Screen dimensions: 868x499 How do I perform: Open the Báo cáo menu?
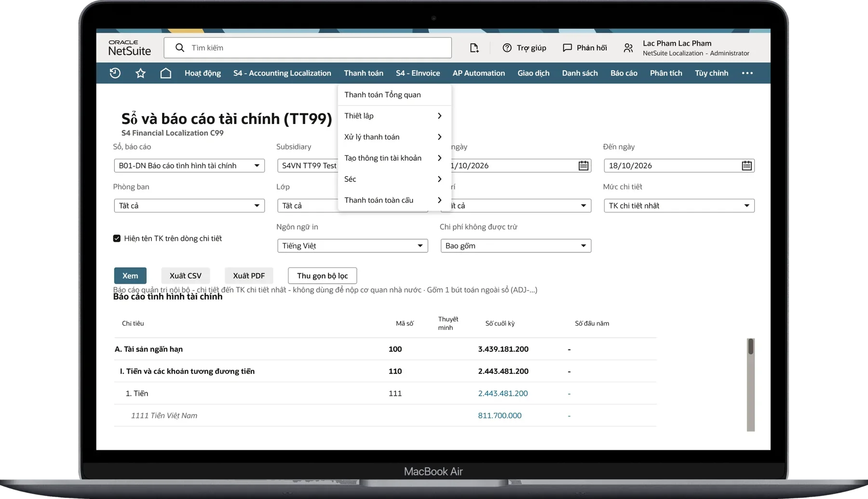pos(624,73)
